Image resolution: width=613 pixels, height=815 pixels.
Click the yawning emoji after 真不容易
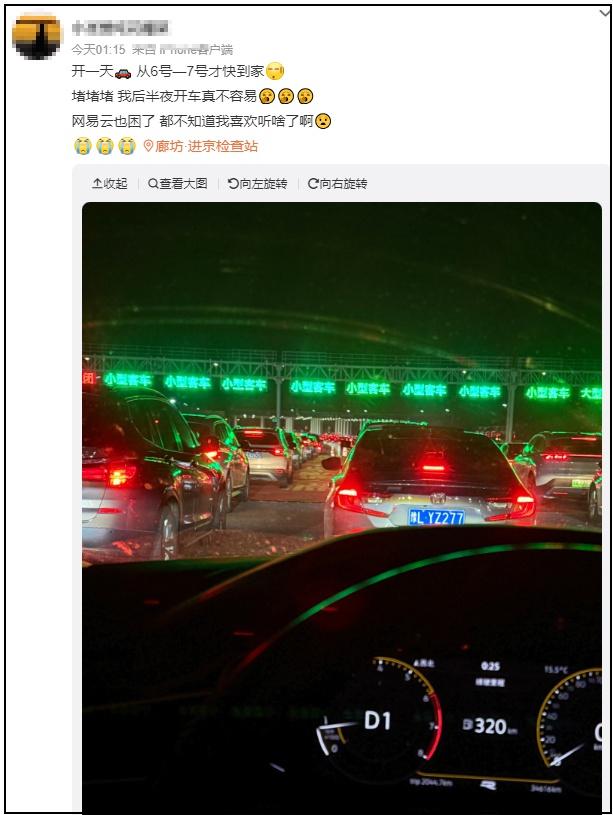point(267,96)
